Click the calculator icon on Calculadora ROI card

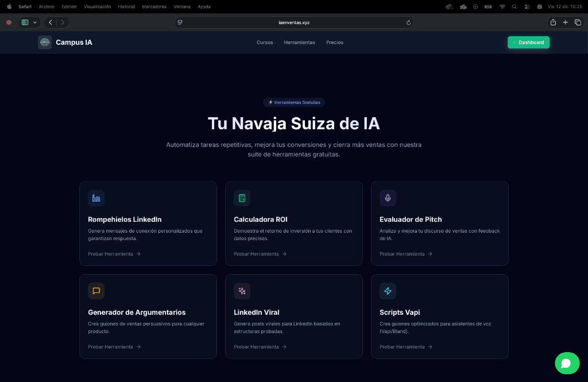click(x=242, y=198)
